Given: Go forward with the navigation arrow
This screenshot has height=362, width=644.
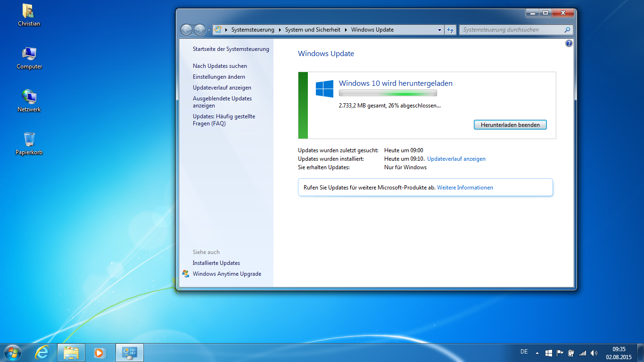Looking at the screenshot, I should pyautogui.click(x=199, y=30).
